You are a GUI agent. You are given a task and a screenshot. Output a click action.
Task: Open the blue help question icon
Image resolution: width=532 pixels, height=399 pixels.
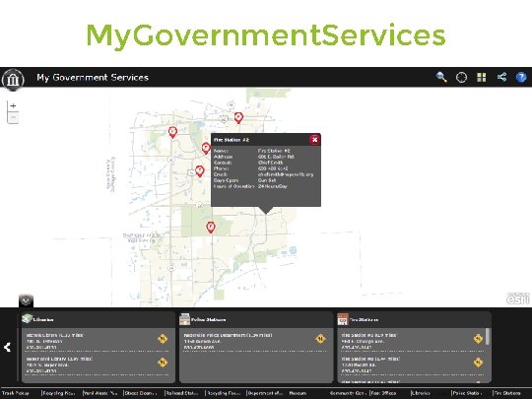coord(521,78)
